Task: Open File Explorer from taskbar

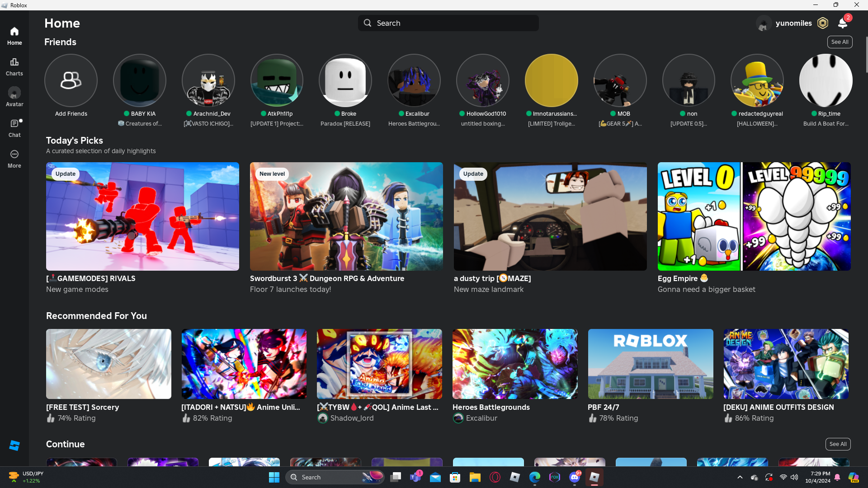Action: tap(475, 477)
